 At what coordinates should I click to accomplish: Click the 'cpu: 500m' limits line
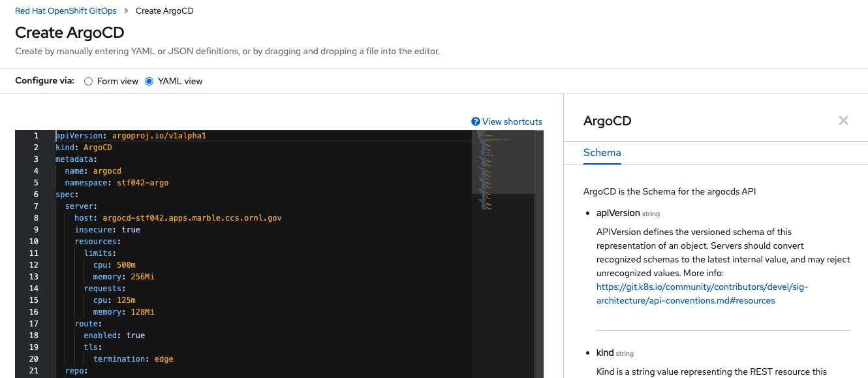(x=114, y=265)
